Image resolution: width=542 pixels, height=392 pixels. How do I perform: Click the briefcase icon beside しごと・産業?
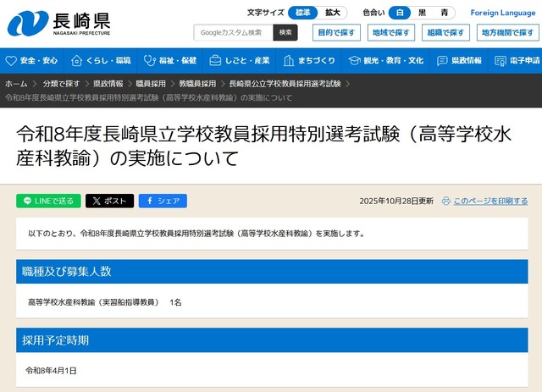[x=215, y=61]
